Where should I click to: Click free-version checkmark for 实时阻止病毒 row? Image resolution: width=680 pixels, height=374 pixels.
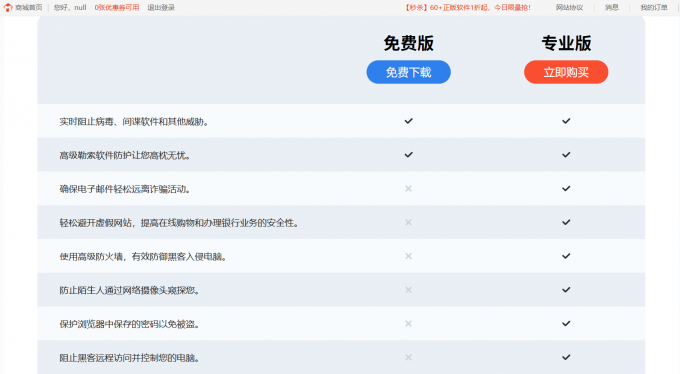tap(409, 121)
